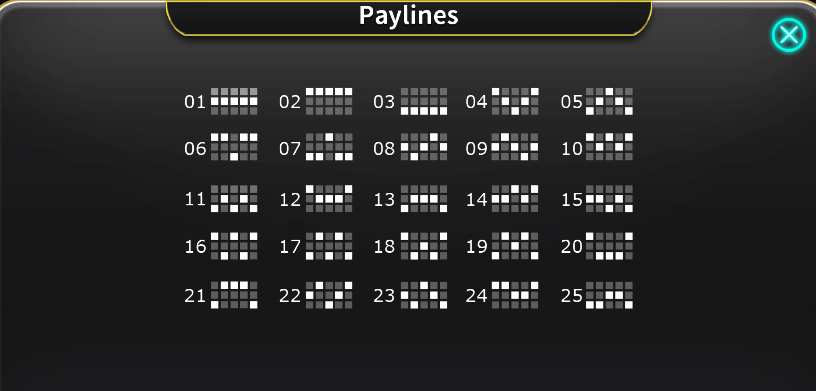This screenshot has height=391, width=816.
Task: Select payline 16 zigzag grid
Action: pos(234,246)
